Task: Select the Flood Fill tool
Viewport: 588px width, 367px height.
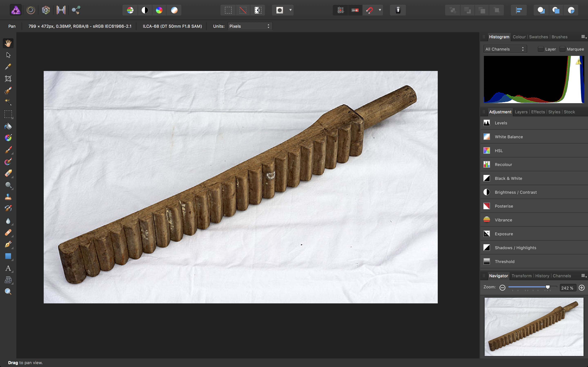Action: click(x=8, y=126)
